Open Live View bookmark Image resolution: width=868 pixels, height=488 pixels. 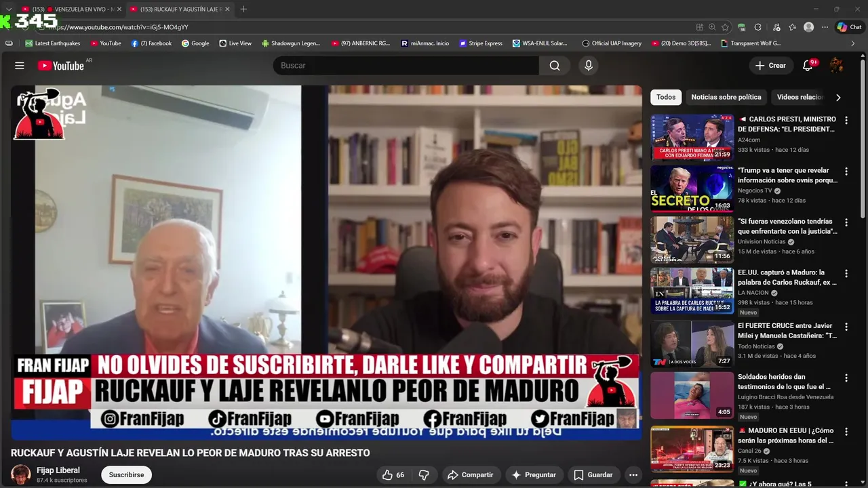click(x=235, y=43)
